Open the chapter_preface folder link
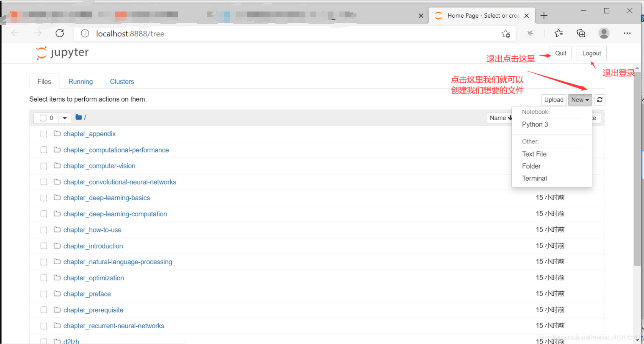The image size is (644, 344). [x=87, y=294]
